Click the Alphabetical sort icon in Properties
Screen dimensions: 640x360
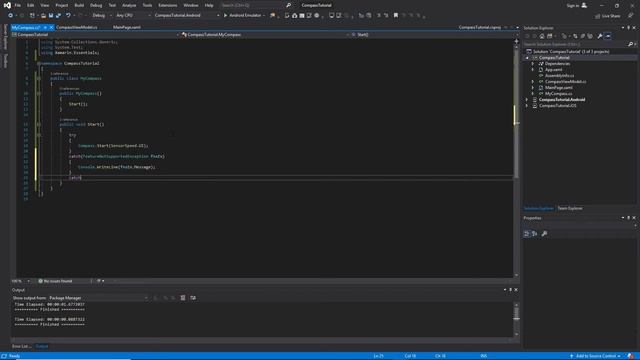pyautogui.click(x=535, y=234)
